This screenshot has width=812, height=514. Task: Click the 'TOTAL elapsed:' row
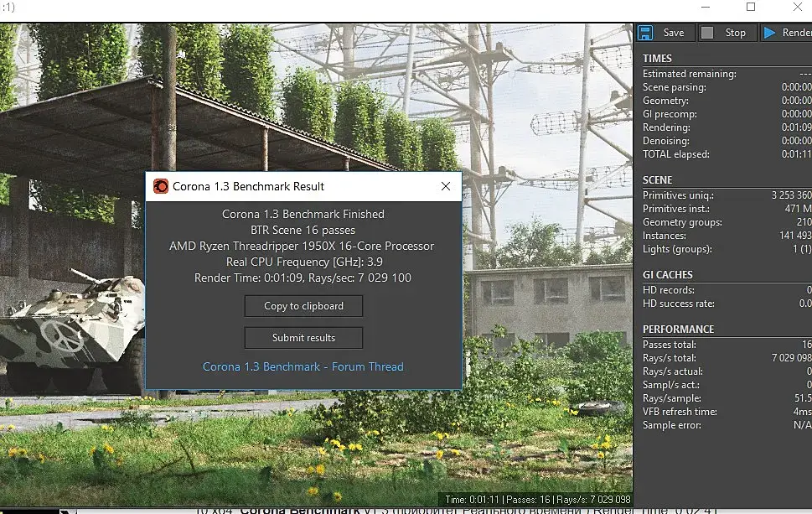727,154
